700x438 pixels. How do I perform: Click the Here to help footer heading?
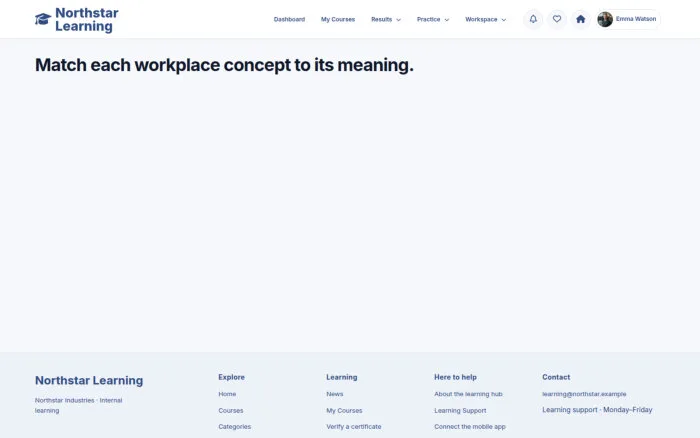(455, 377)
